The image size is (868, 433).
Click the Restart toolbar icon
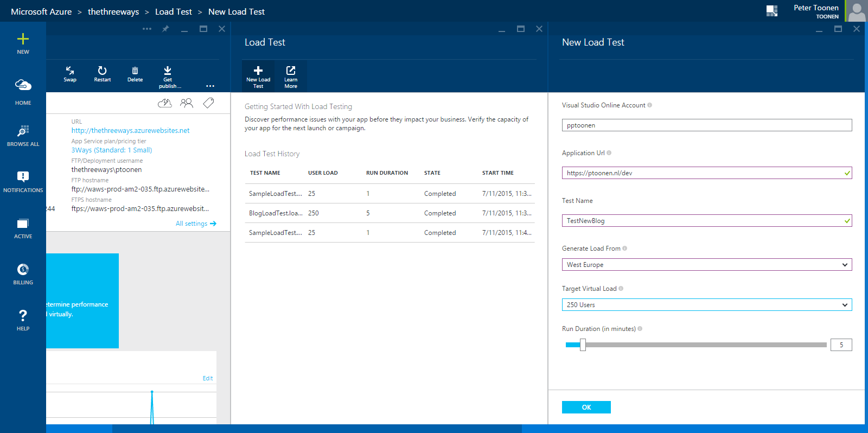click(102, 71)
